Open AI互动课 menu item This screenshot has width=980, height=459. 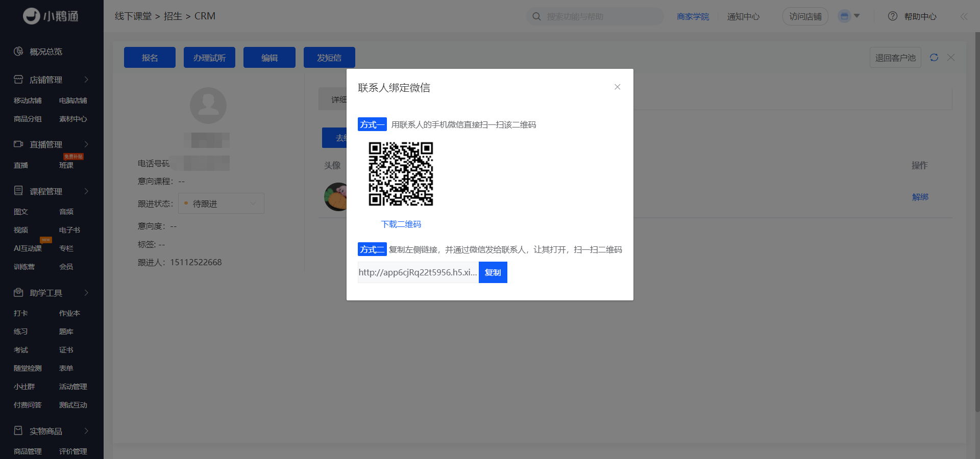pos(28,248)
